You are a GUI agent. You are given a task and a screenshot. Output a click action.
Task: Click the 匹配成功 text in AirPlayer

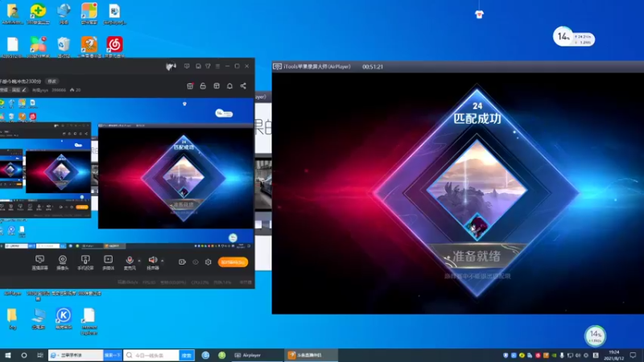pos(477,118)
